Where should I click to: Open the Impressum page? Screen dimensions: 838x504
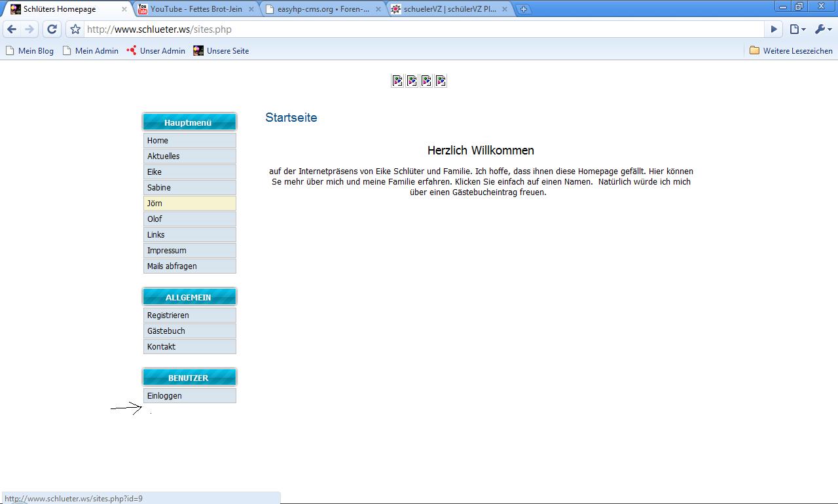coord(189,251)
